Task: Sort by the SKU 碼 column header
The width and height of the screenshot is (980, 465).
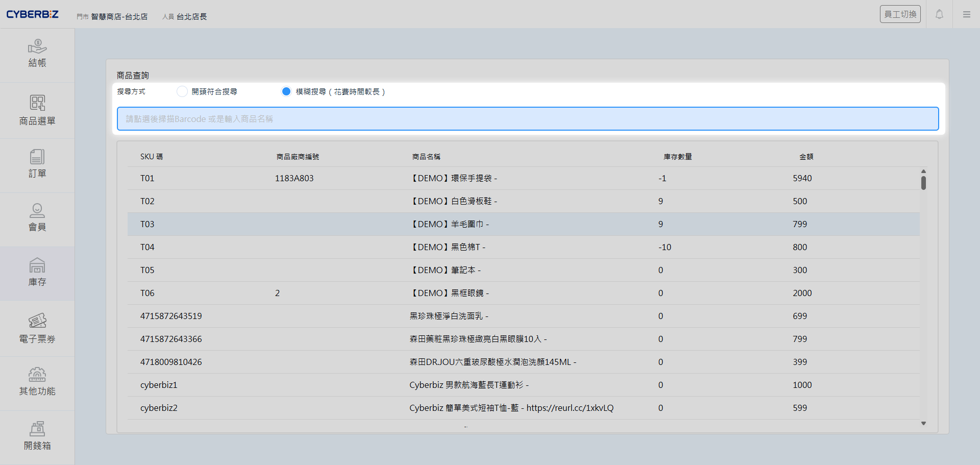Action: (152, 157)
